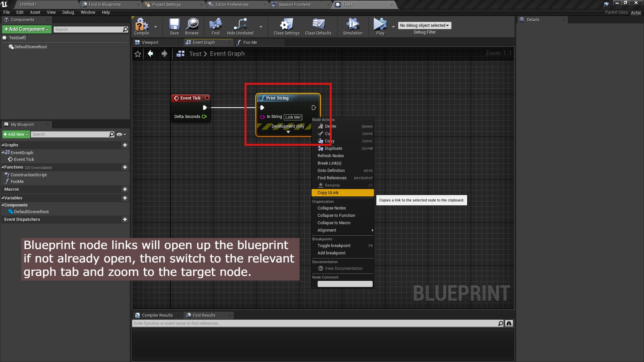Switch to Viewport tab

point(150,42)
